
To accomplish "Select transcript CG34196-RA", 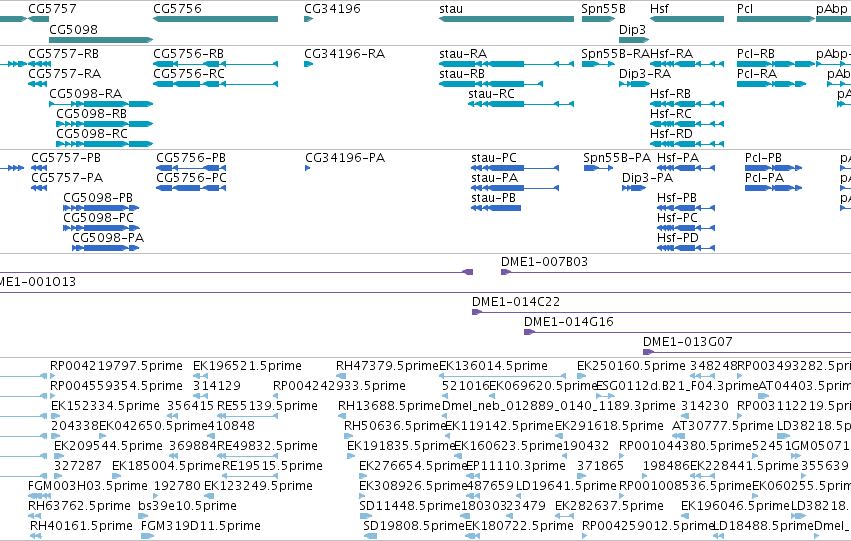I will click(x=308, y=64).
